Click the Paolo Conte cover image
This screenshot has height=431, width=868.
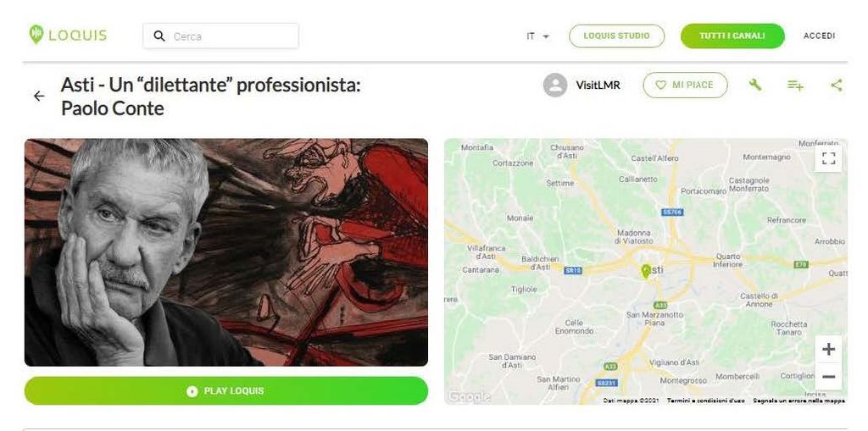(225, 252)
